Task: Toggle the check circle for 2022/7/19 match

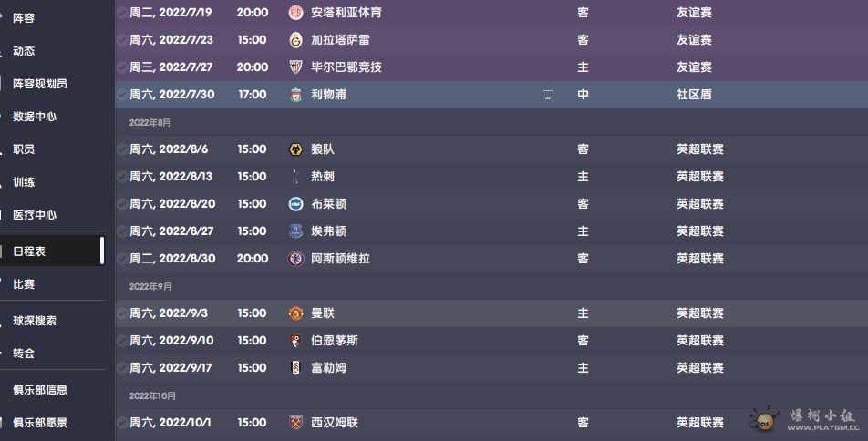Action: (122, 12)
